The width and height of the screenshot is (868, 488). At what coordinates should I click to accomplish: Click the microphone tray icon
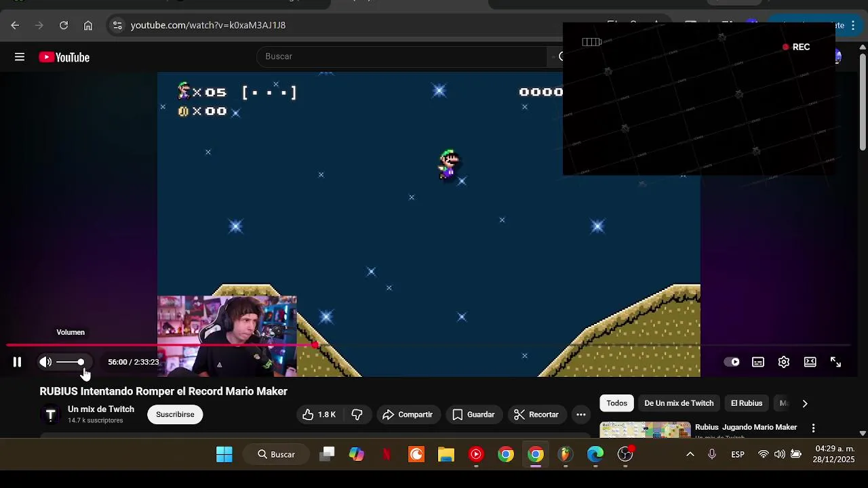tap(712, 454)
